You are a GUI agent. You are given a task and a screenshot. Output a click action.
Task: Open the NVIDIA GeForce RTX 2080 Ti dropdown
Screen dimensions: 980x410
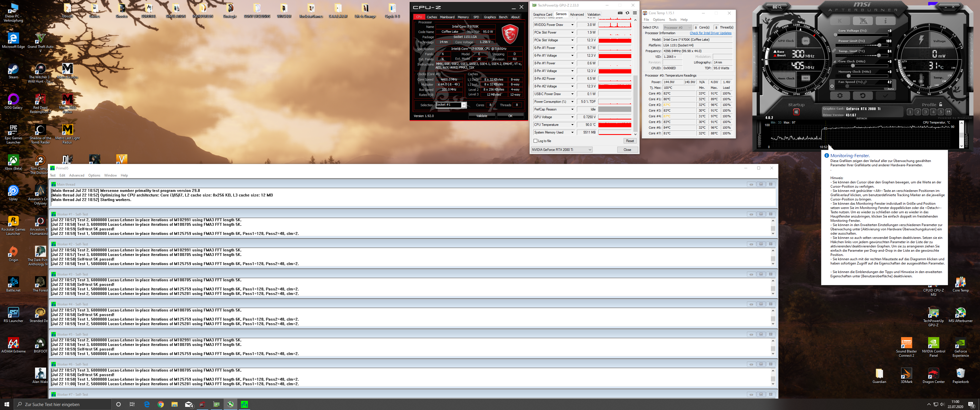coord(562,150)
